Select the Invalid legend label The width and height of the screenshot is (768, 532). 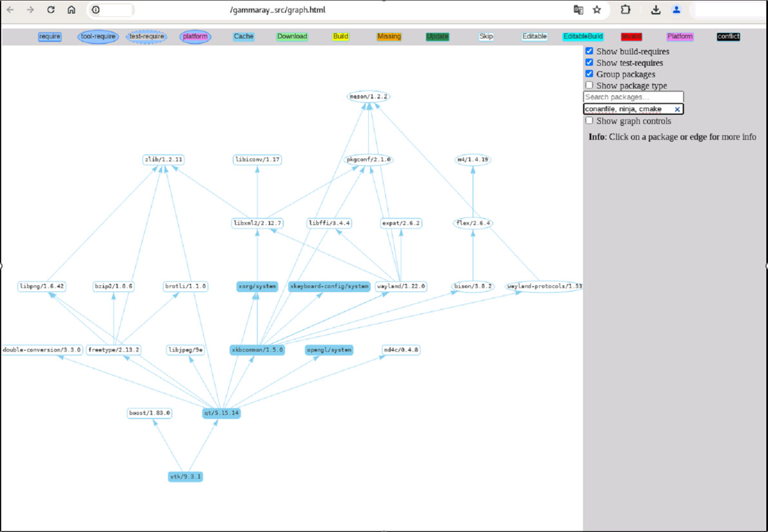click(631, 37)
